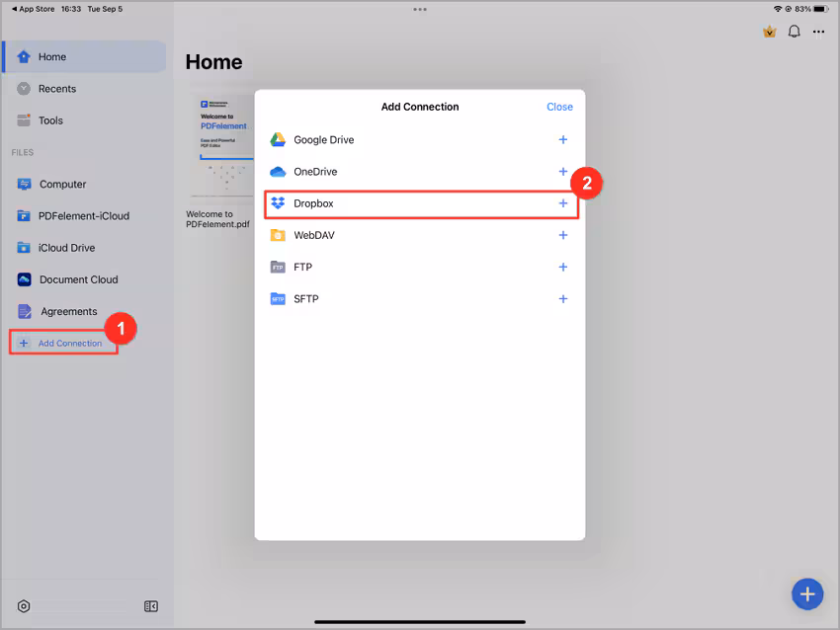Select FTP connection
The height and width of the screenshot is (630, 840).
420,267
